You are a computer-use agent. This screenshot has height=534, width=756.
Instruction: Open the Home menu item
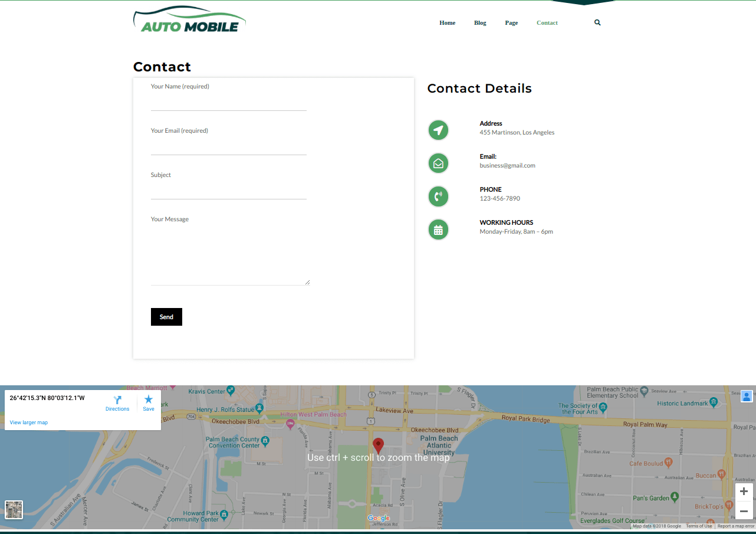pyautogui.click(x=447, y=23)
